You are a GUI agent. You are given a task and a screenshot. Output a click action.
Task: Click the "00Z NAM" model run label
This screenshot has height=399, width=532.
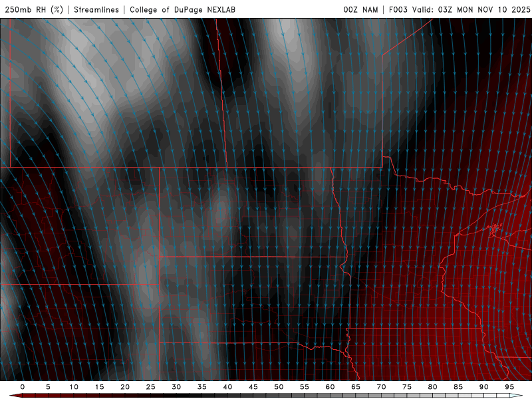pyautogui.click(x=360, y=9)
